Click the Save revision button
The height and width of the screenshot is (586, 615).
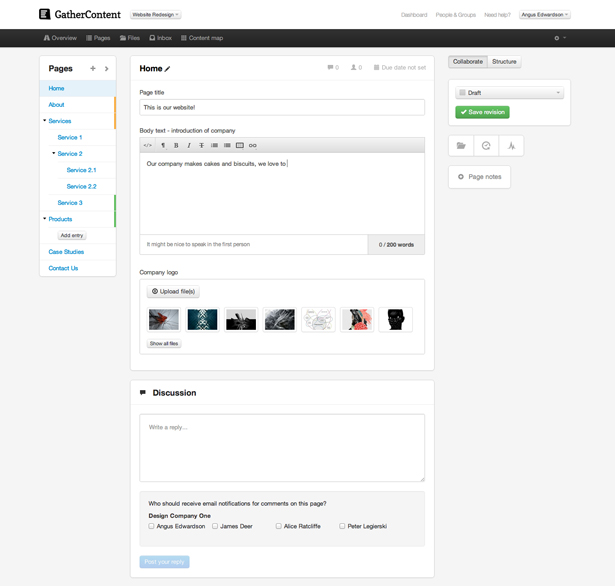click(483, 112)
